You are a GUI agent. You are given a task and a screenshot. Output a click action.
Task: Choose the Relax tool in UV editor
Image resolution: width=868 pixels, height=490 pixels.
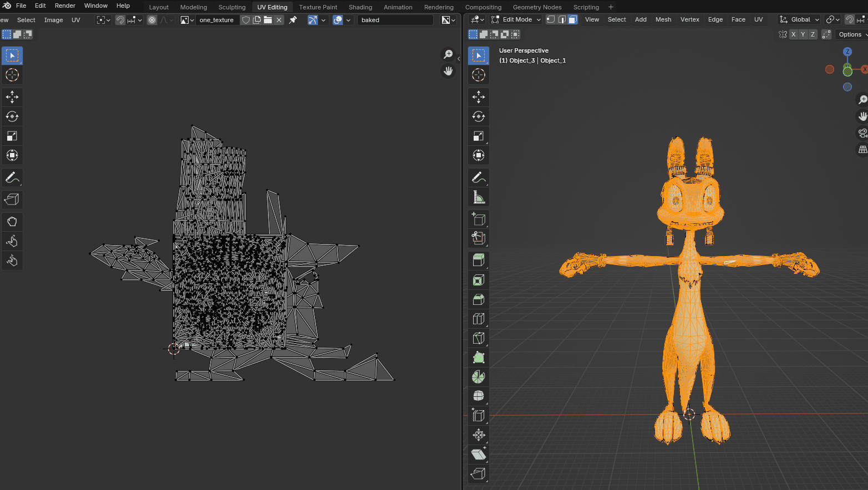click(x=12, y=241)
